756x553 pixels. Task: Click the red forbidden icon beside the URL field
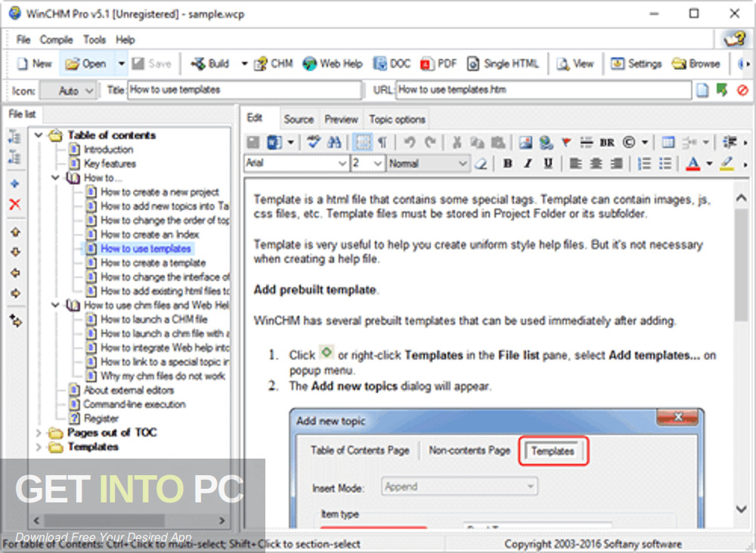pos(742,90)
